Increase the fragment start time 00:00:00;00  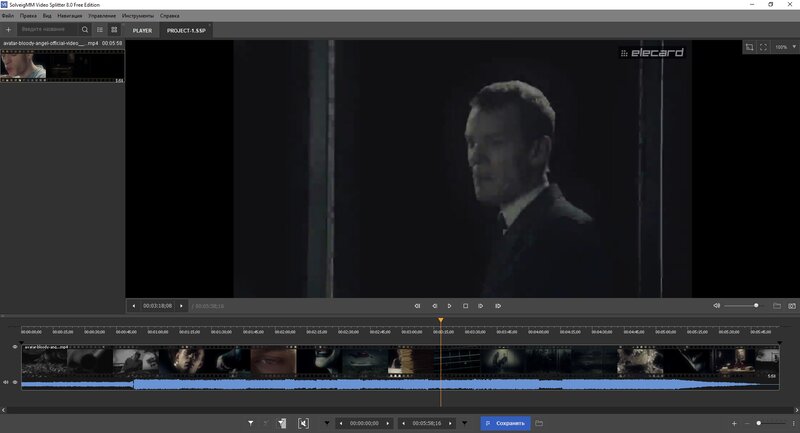click(x=388, y=423)
